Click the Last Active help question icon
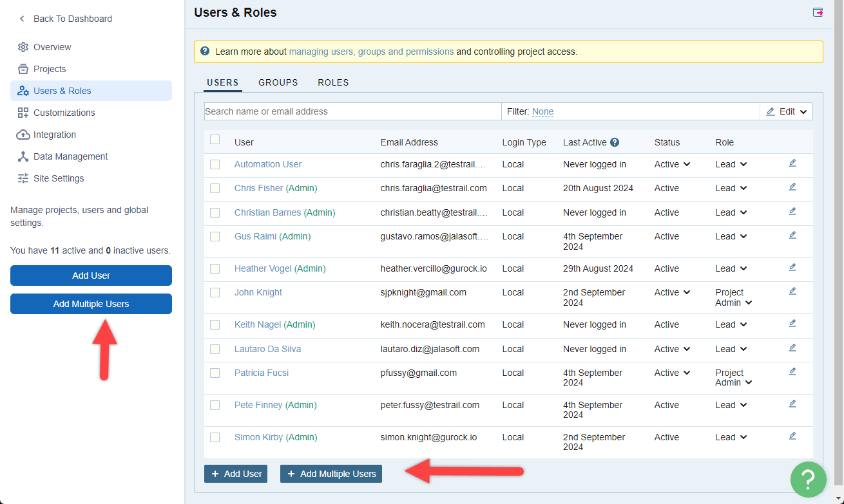Viewport: 844px width, 504px height. click(x=615, y=142)
